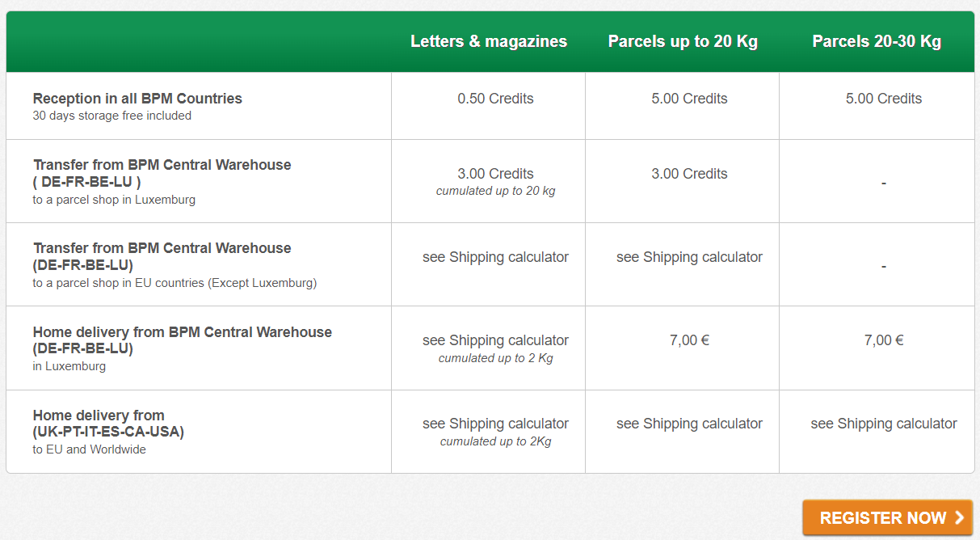Click the arrow chevron on Register Now
The image size is (980, 540).
tap(959, 517)
